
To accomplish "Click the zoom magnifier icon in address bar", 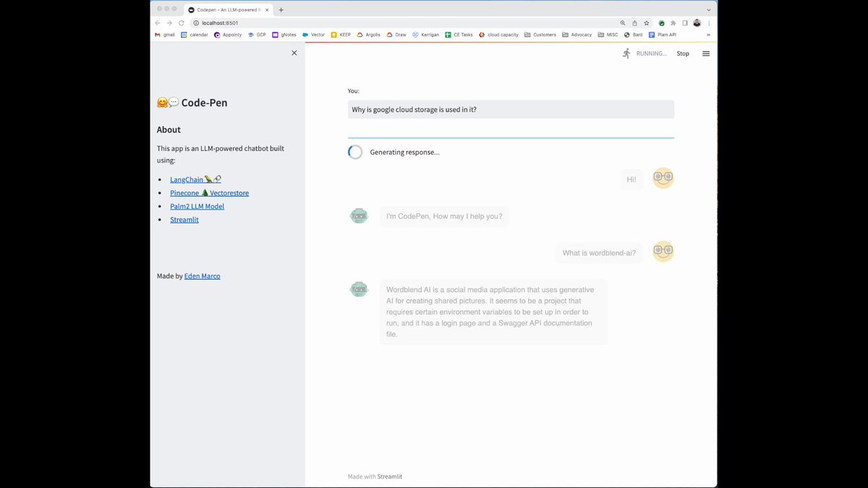I will click(623, 22).
